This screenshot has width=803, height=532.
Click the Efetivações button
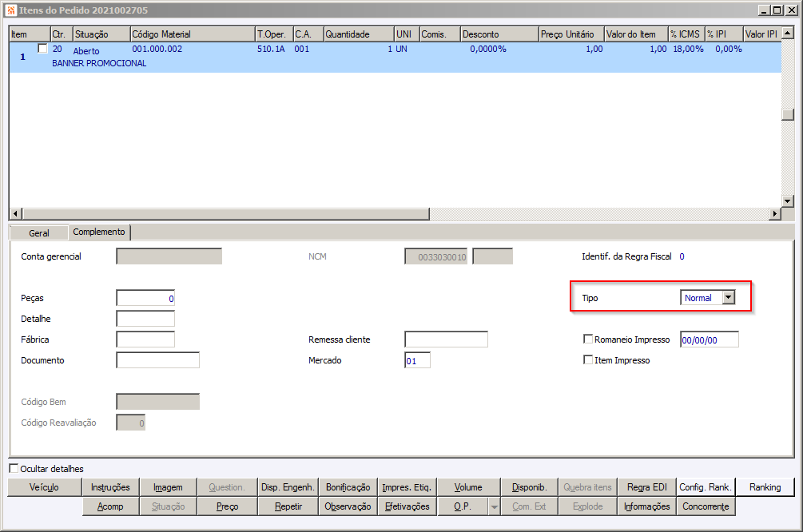(x=407, y=506)
